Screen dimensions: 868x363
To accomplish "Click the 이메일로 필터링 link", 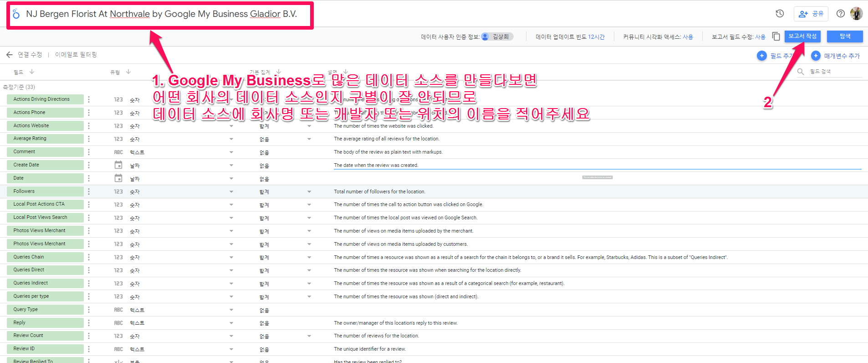I will (x=76, y=55).
